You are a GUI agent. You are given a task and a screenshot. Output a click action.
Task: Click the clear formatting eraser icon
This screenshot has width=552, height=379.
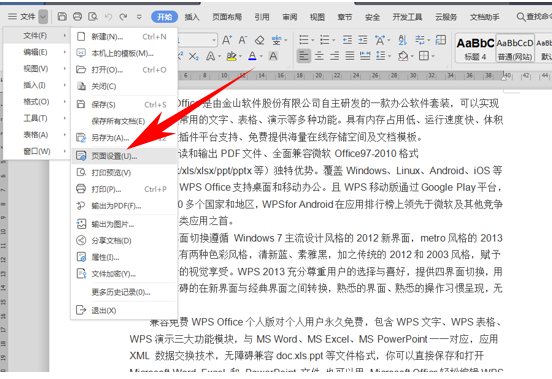pyautogui.click(x=259, y=40)
